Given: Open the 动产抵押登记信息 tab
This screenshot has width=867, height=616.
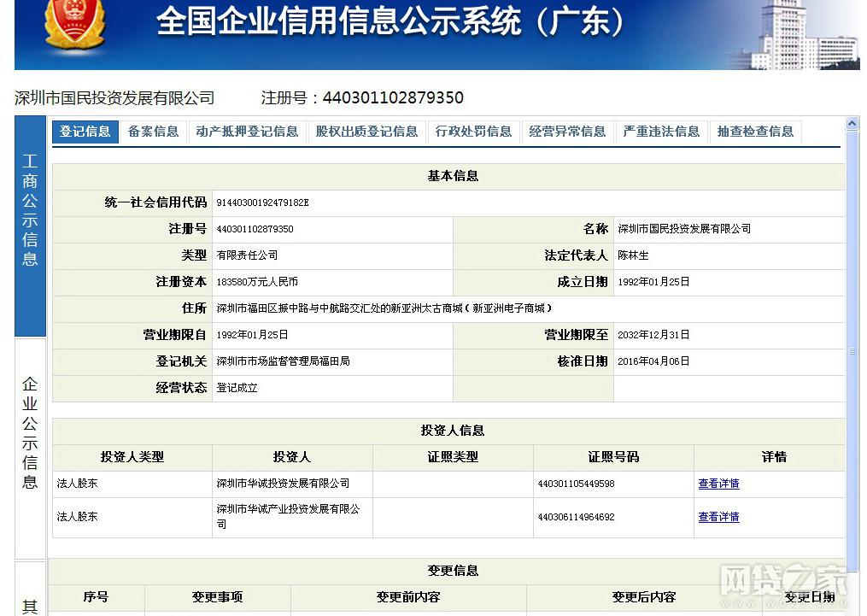Looking at the screenshot, I should 247,132.
